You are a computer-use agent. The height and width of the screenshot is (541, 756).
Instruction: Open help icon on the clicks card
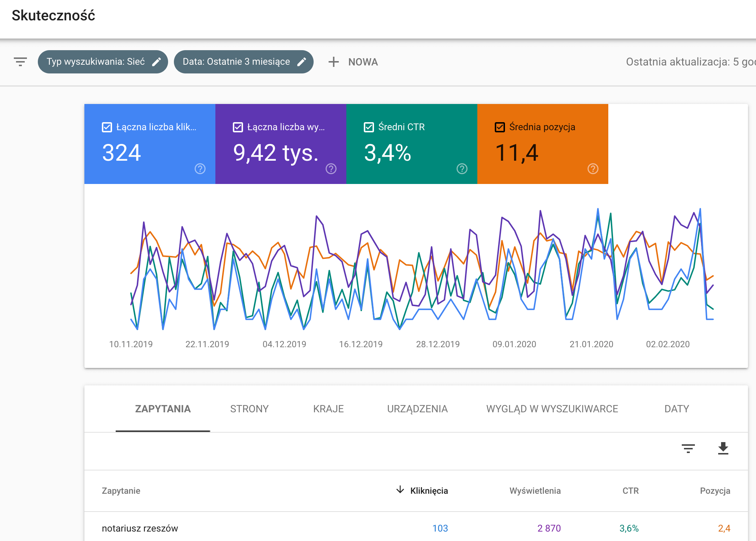(x=200, y=169)
